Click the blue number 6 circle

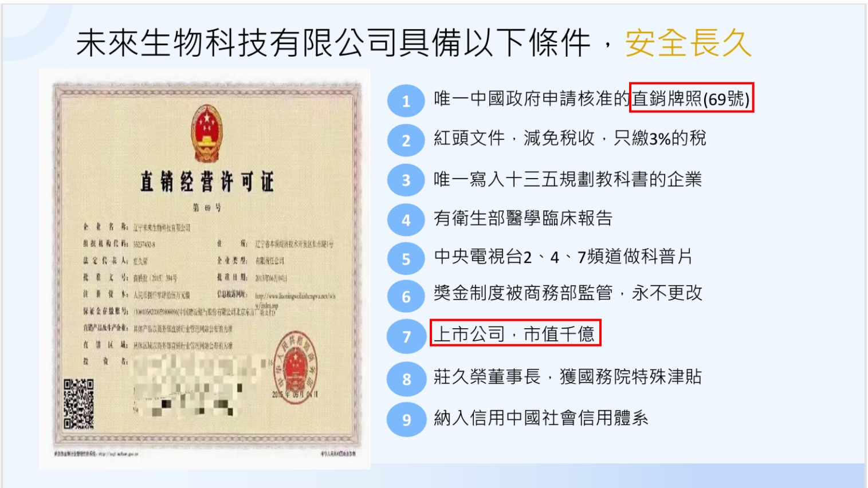click(406, 296)
